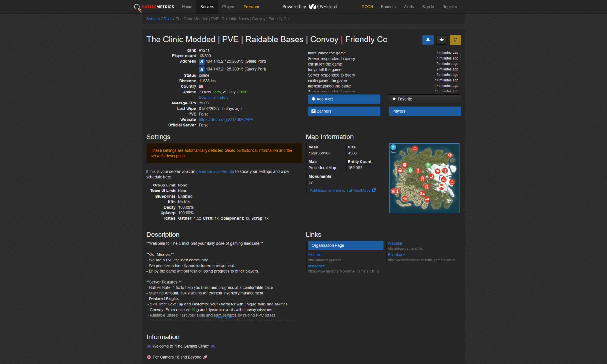Click the star favorite icon button
The height and width of the screenshot is (364, 607).
(x=442, y=40)
